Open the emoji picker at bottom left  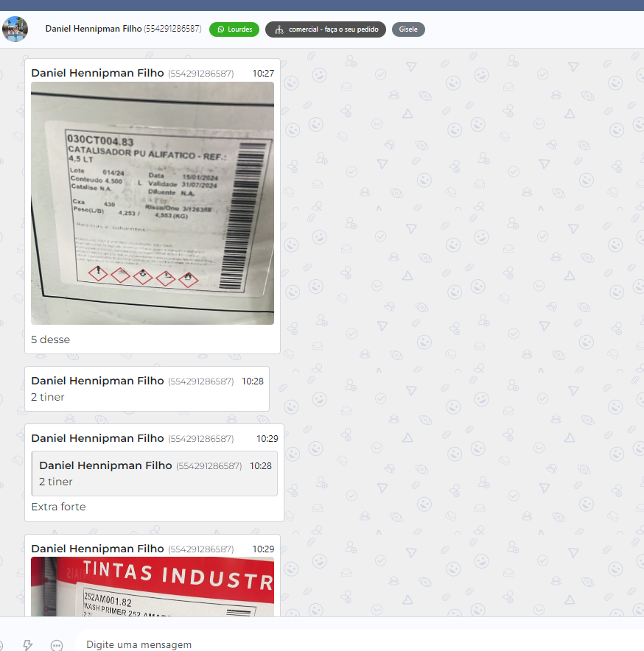pos(2,644)
